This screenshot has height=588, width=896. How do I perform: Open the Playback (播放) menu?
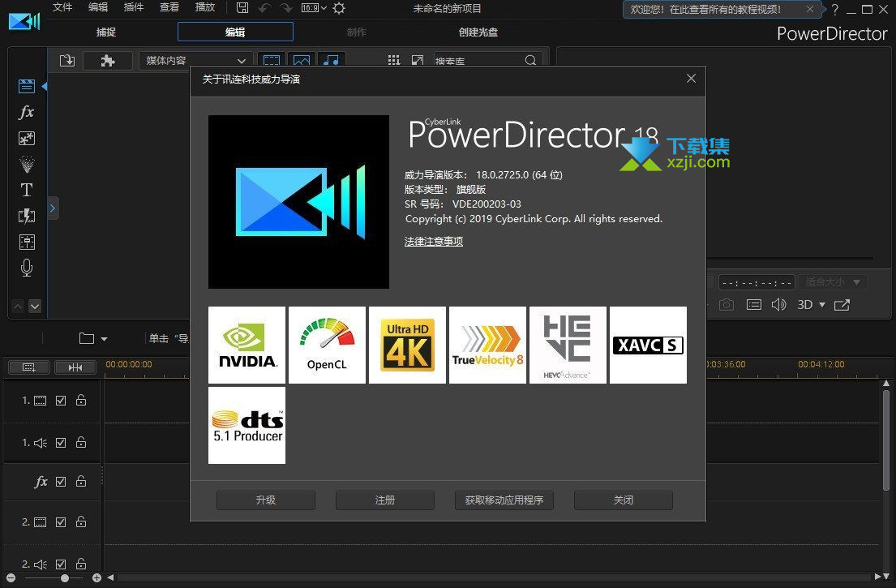[x=205, y=7]
